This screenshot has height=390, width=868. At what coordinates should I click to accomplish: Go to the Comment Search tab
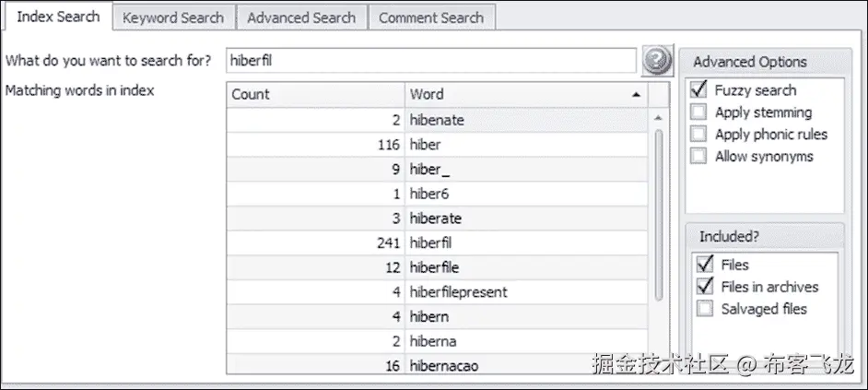(x=430, y=18)
